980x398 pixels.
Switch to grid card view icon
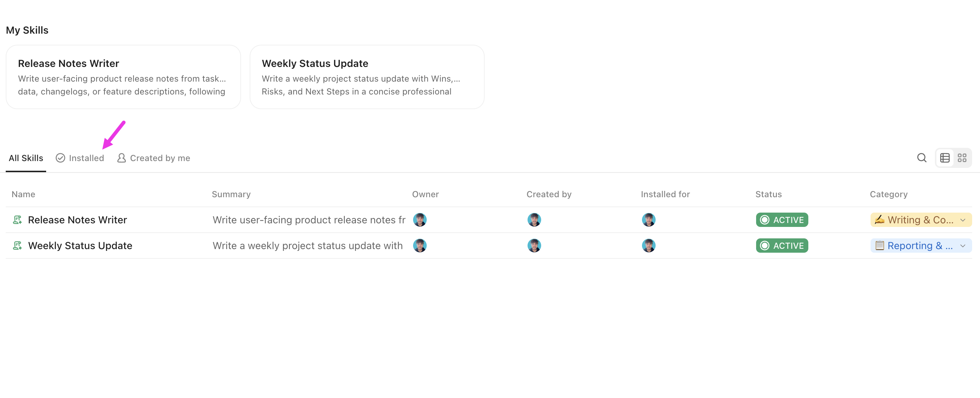[962, 158]
